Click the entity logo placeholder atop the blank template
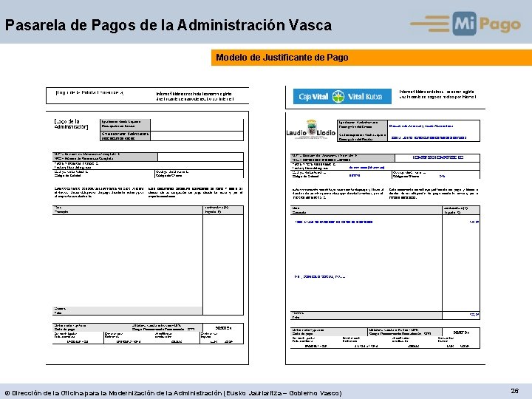Image resolution: width=532 pixels, height=399 pixels. coord(89,92)
